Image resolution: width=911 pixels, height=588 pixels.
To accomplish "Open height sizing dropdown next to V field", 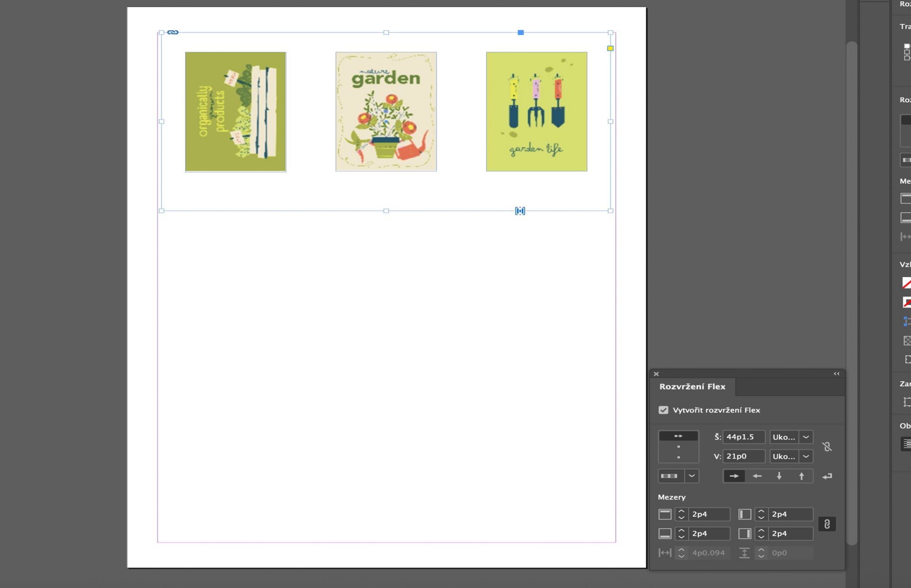I will point(806,457).
